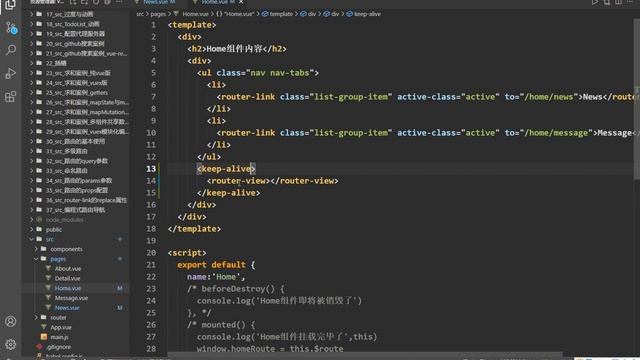The height and width of the screenshot is (360, 640).
Task: Click breadcrumb 'template'
Action: tap(281, 14)
